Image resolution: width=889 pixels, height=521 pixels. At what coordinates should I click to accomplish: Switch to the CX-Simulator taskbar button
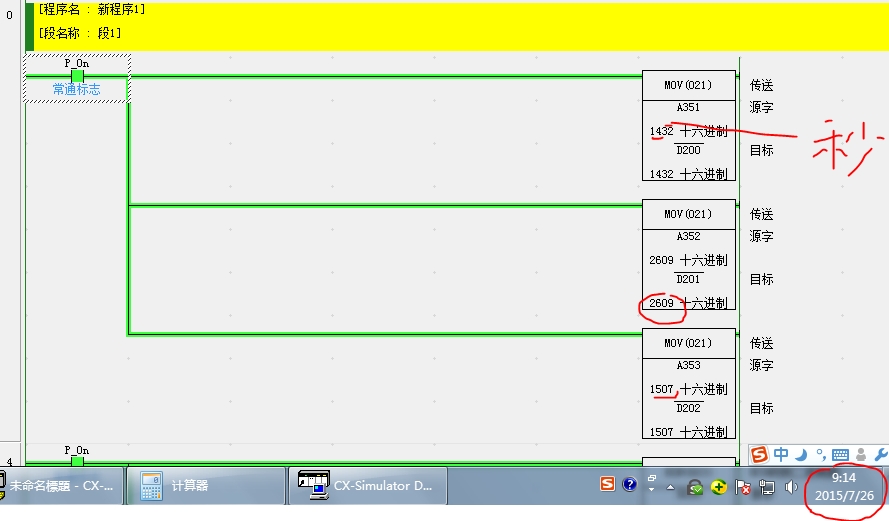[x=368, y=486]
